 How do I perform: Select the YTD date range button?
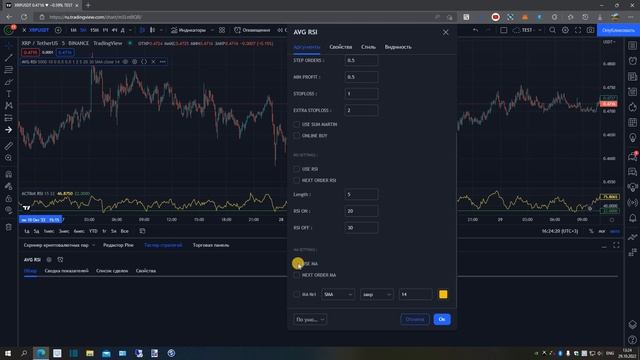coord(93,231)
